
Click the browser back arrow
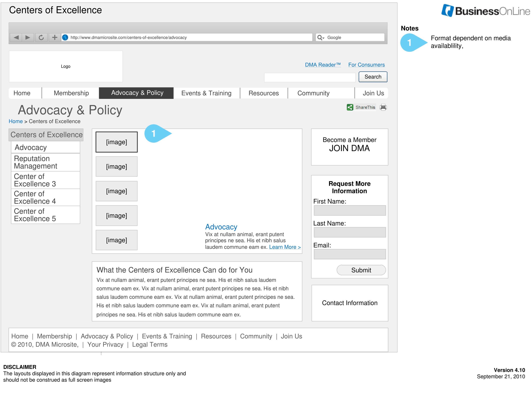point(16,37)
